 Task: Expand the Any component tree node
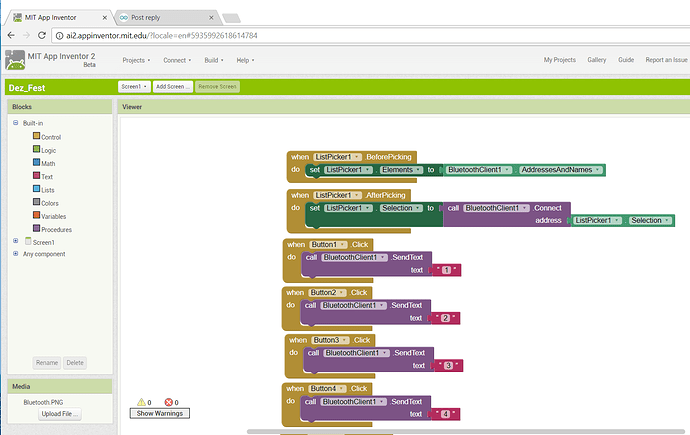pos(15,253)
